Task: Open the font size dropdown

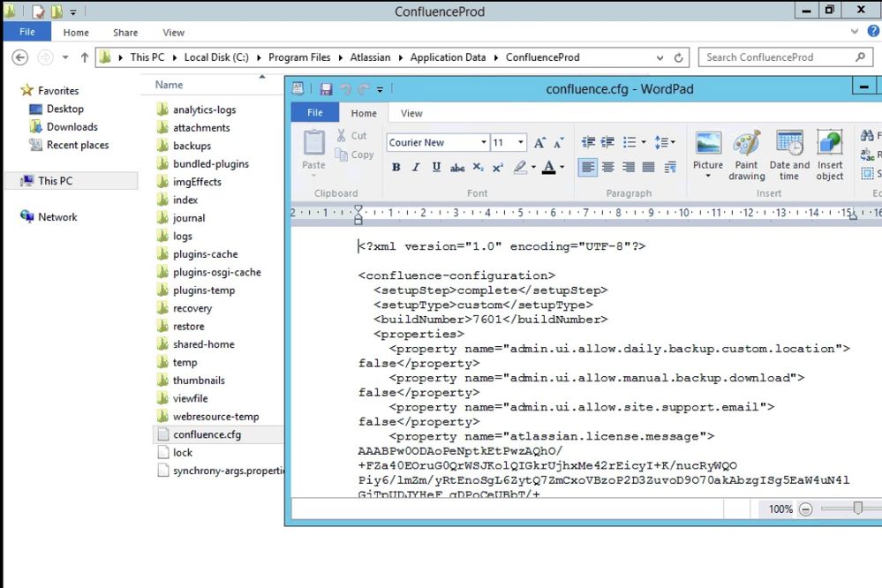Action: coord(521,142)
